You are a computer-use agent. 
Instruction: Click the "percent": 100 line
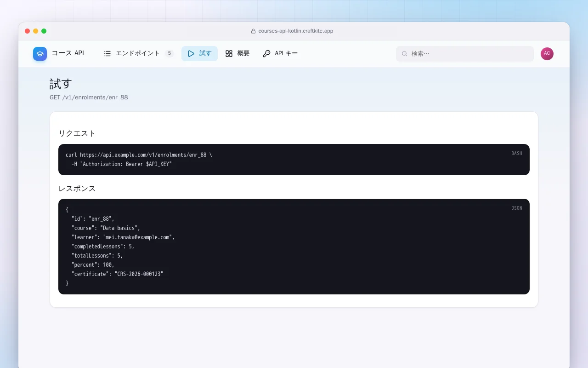pos(93,265)
